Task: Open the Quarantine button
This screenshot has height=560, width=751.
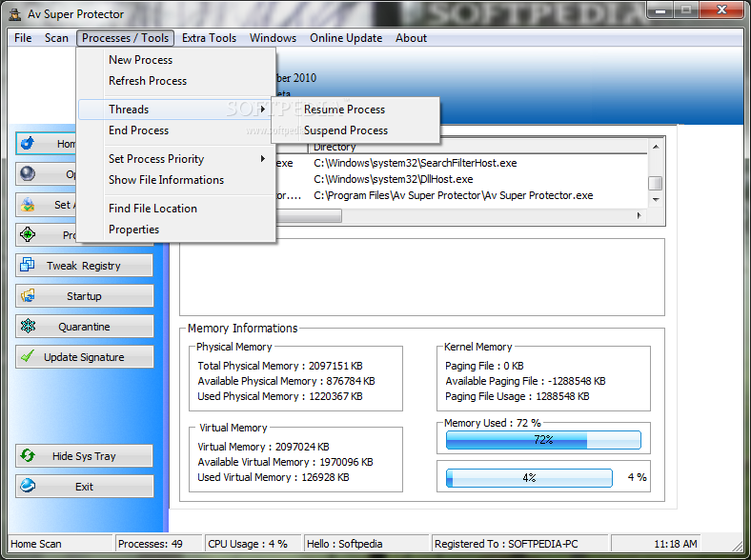Action: coord(84,327)
